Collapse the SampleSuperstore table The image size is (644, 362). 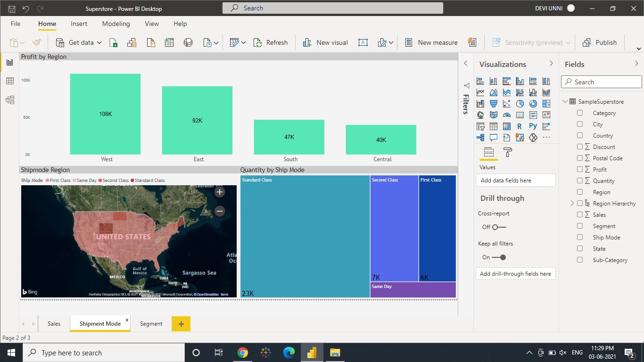565,101
